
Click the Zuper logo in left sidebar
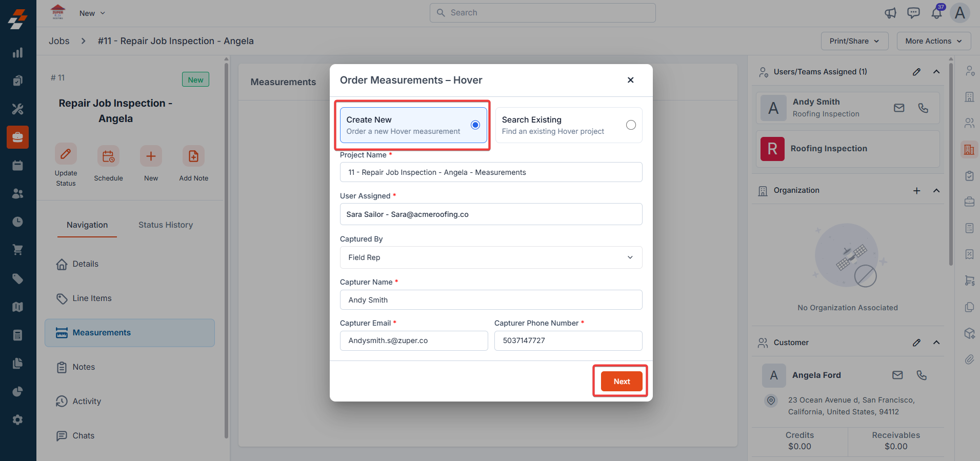click(17, 19)
